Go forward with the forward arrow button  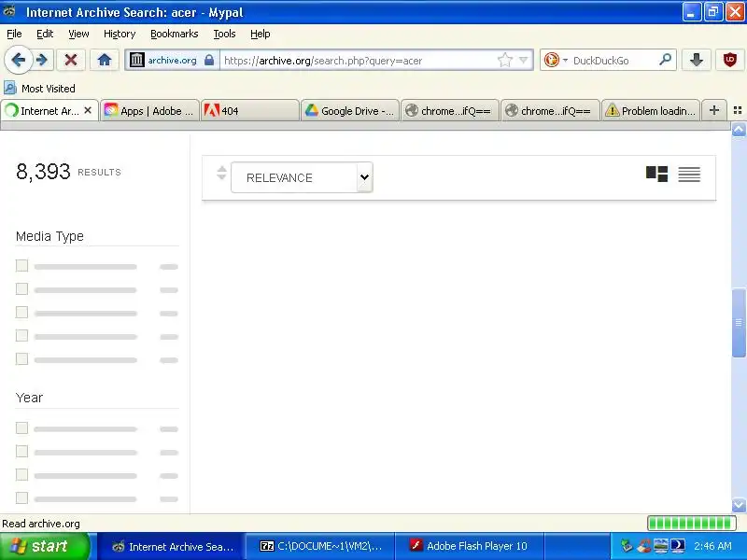tap(42, 60)
